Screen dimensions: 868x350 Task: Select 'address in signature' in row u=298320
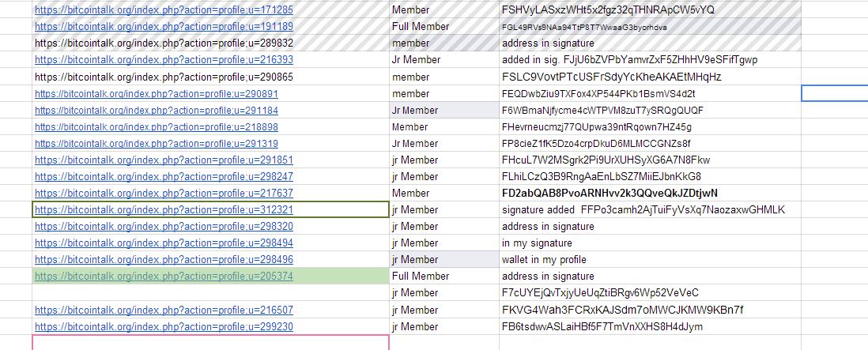[651, 226]
